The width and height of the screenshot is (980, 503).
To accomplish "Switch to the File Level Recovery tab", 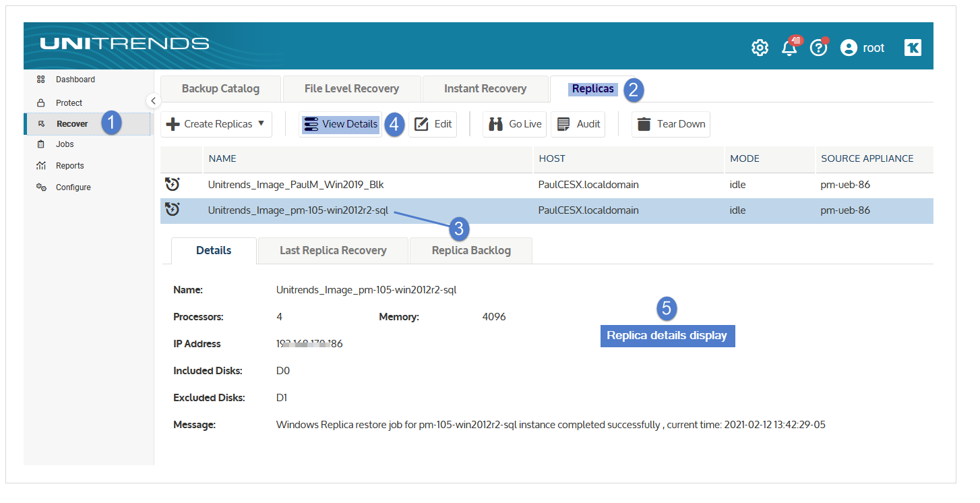I will click(x=352, y=89).
